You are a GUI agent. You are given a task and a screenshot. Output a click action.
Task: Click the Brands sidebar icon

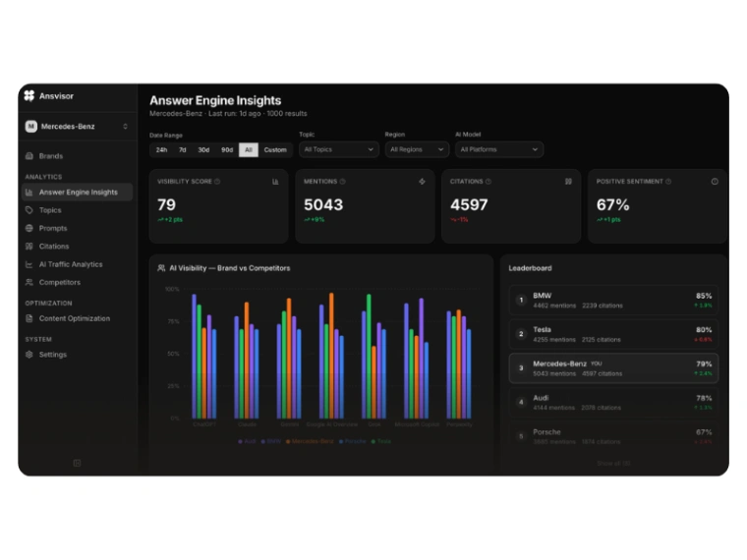pos(29,156)
